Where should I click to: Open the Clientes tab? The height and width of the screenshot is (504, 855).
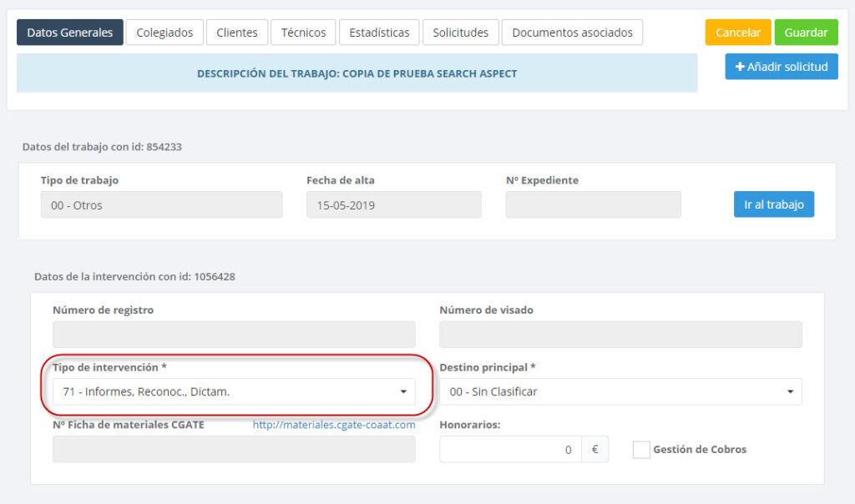237,33
